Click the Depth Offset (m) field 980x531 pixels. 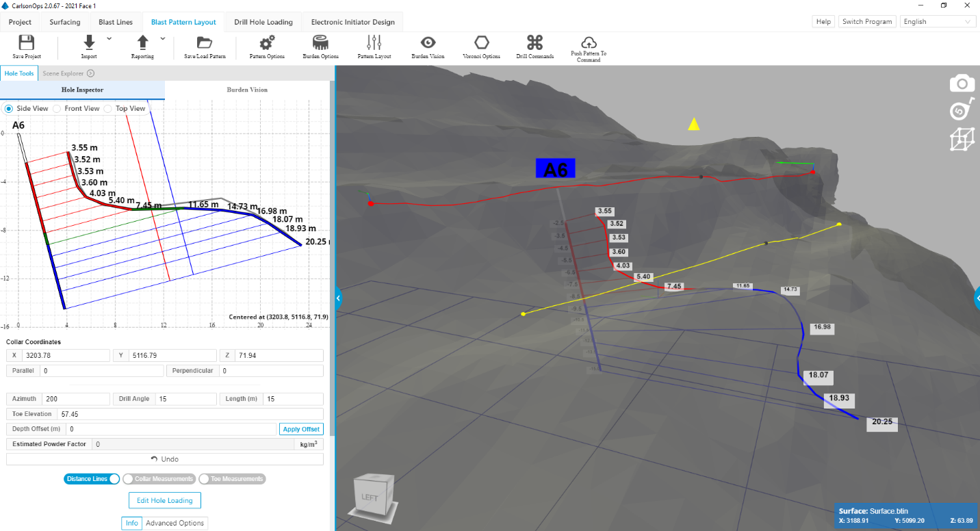pos(170,429)
